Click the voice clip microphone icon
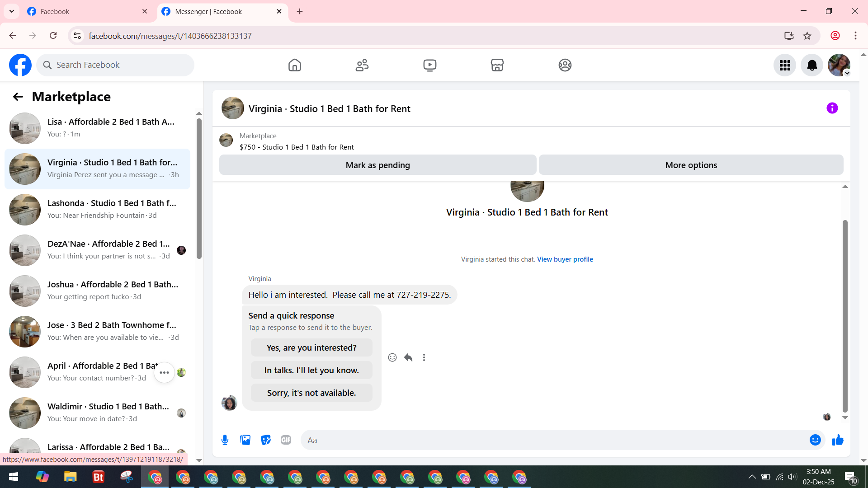Screen dimensions: 868x488 225,440
